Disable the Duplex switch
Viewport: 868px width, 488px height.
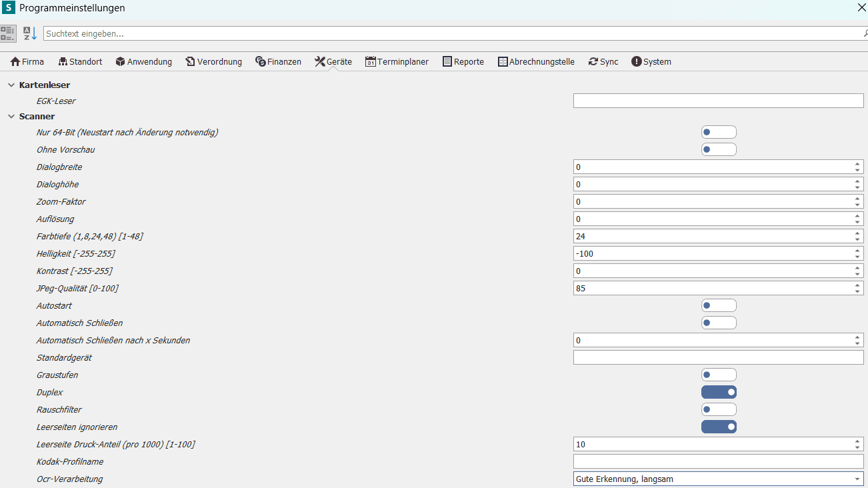pyautogui.click(x=719, y=392)
